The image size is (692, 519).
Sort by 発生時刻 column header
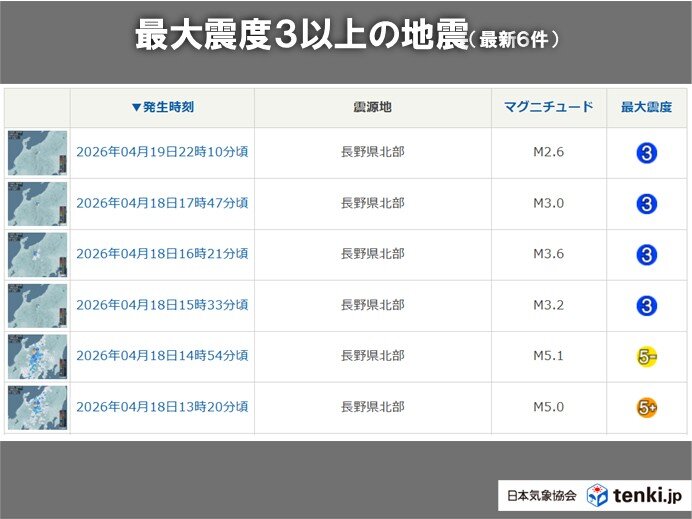coord(163,107)
